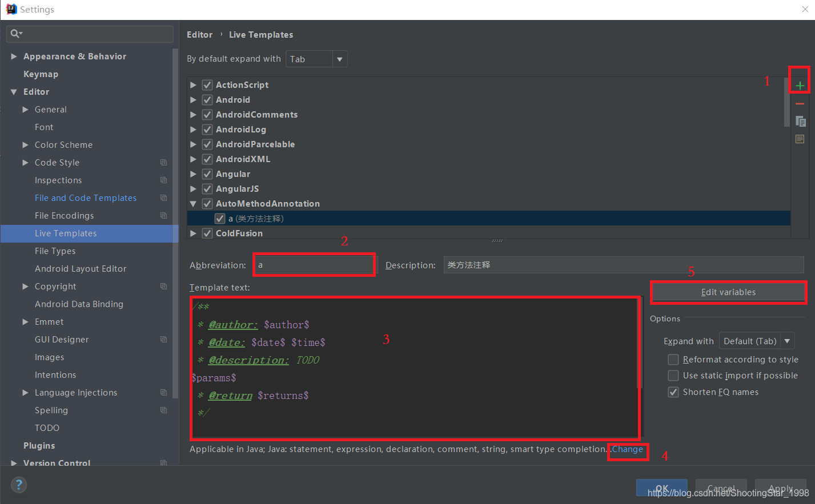Click the Cancel button

(721, 488)
